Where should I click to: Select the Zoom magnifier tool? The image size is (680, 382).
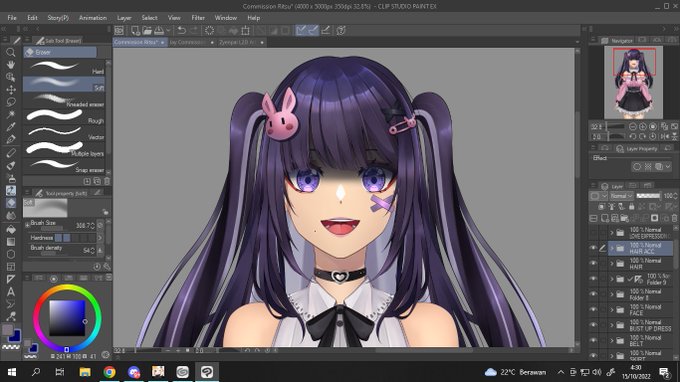point(11,52)
